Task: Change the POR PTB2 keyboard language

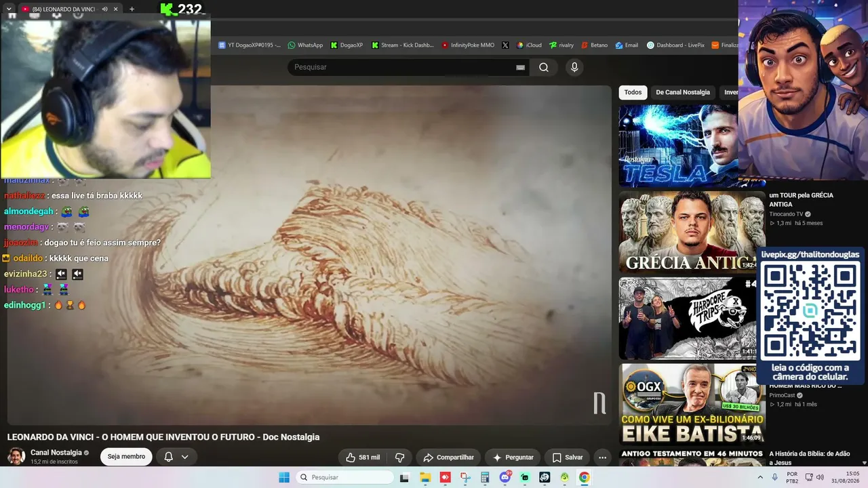Action: [792, 477]
